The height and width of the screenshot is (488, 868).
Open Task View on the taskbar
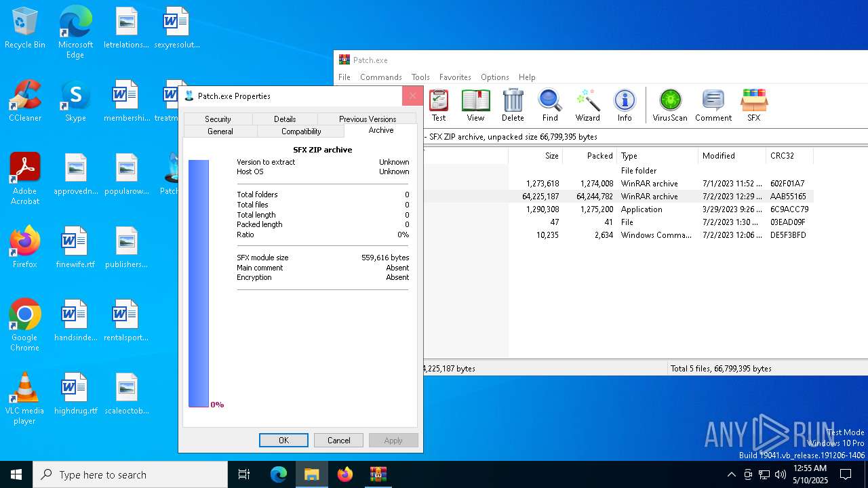point(244,474)
